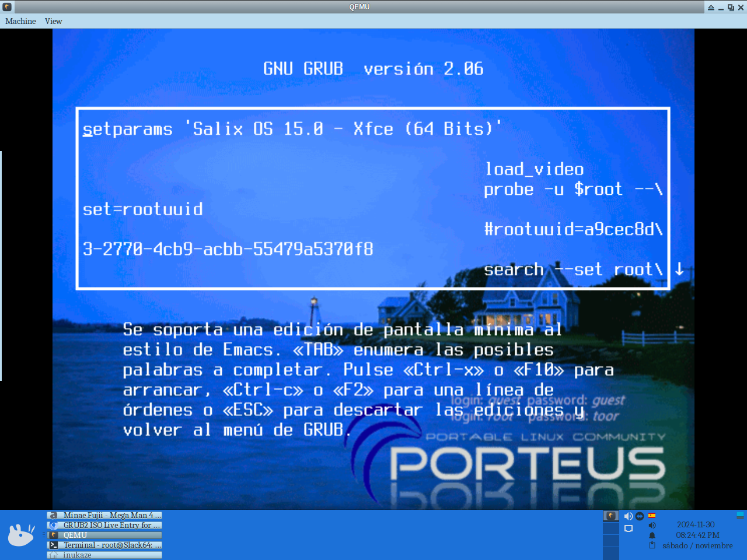The width and height of the screenshot is (747, 560).
Task: Click the 2024-11-30 date in the clock
Action: 696,524
